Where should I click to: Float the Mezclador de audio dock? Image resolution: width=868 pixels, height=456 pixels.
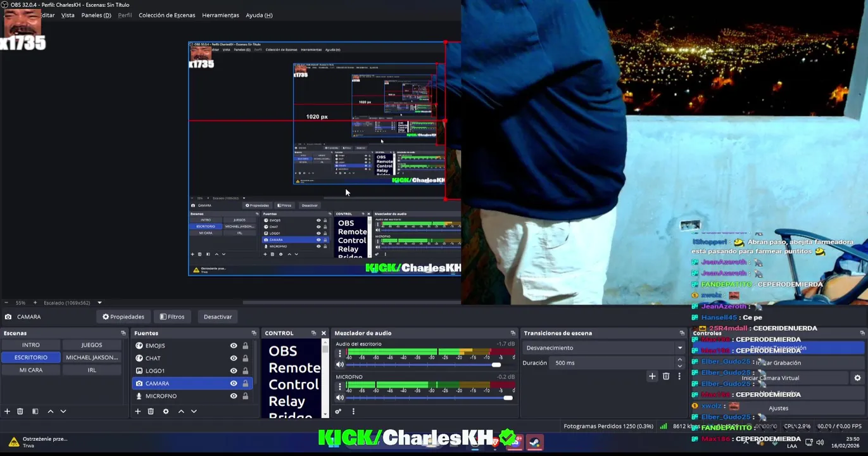(513, 333)
